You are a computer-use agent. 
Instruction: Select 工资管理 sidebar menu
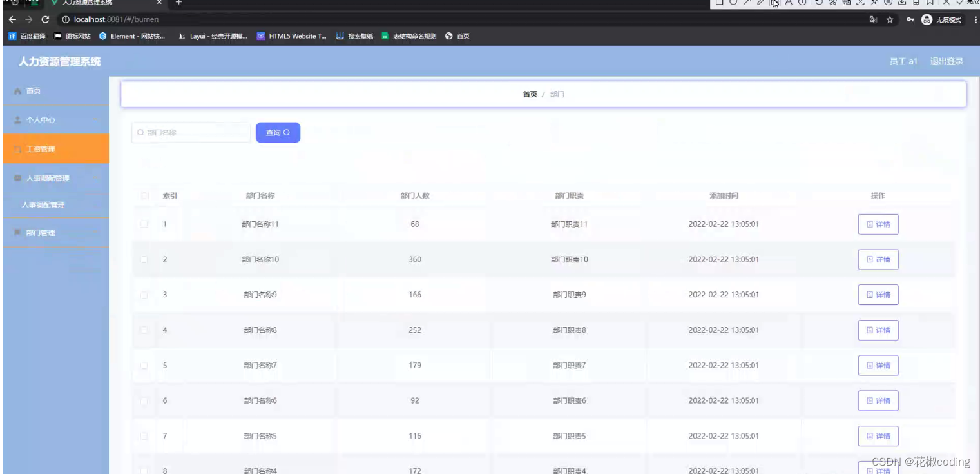55,149
